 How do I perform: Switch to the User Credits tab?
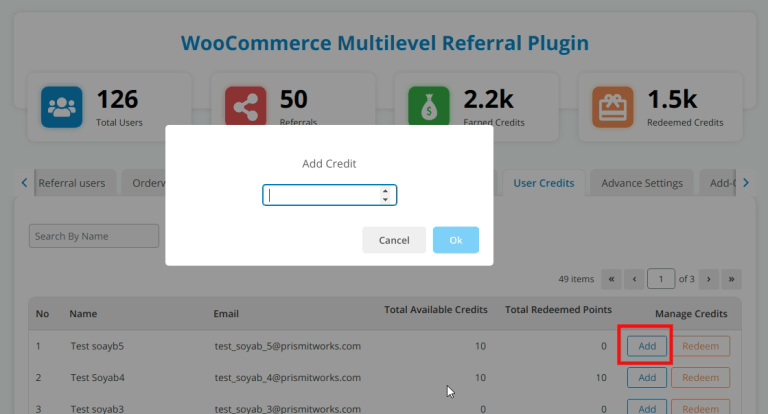coord(544,183)
